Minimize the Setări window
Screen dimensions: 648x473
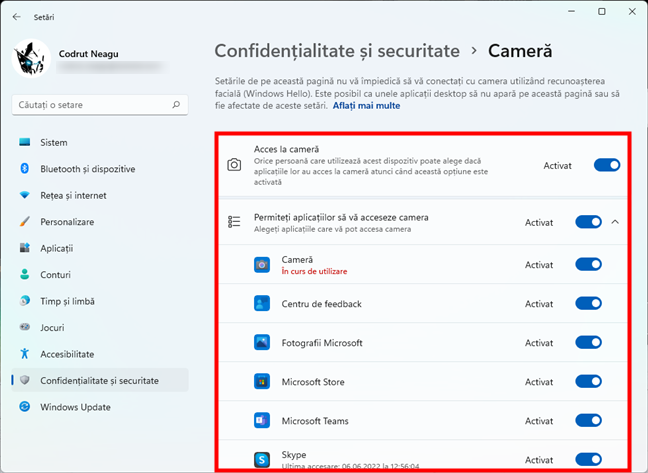tap(572, 12)
